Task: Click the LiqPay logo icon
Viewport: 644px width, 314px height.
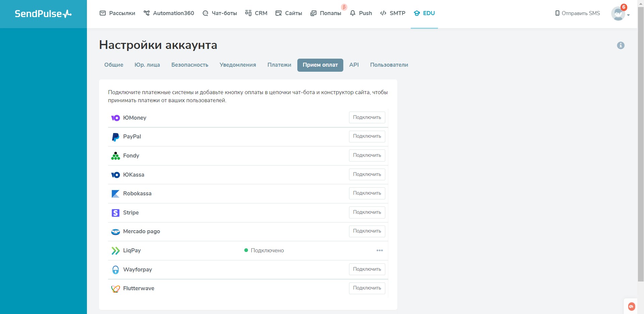Action: click(x=115, y=251)
